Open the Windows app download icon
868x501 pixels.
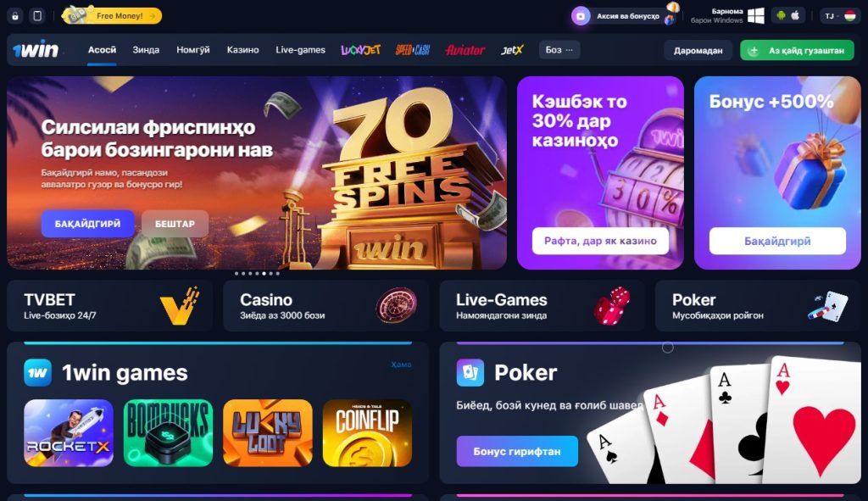coord(755,16)
